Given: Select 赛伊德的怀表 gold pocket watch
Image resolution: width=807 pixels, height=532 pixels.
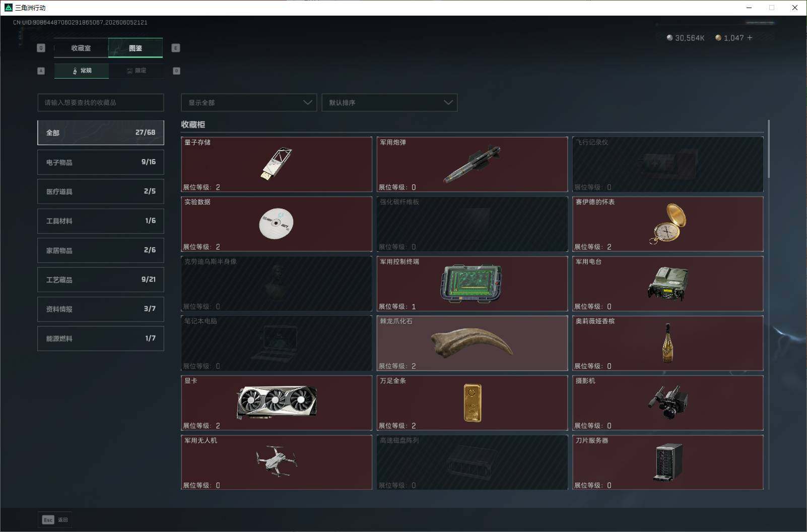Looking at the screenshot, I should pos(668,224).
